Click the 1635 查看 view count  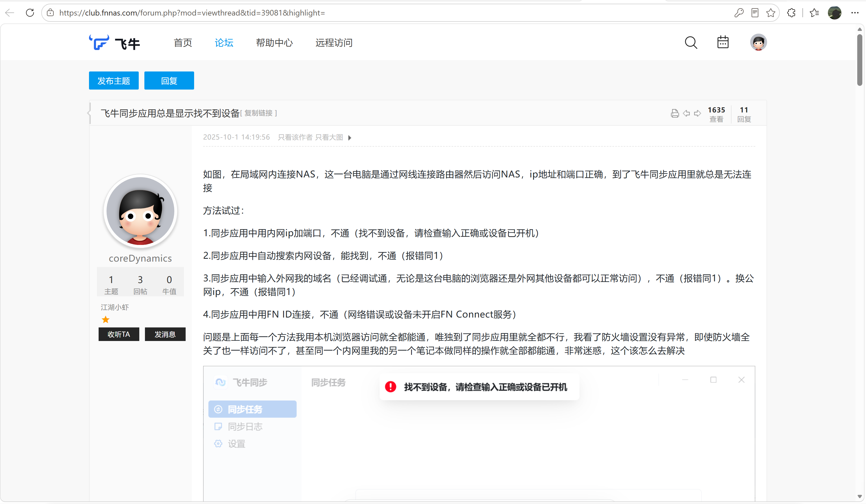pos(717,114)
